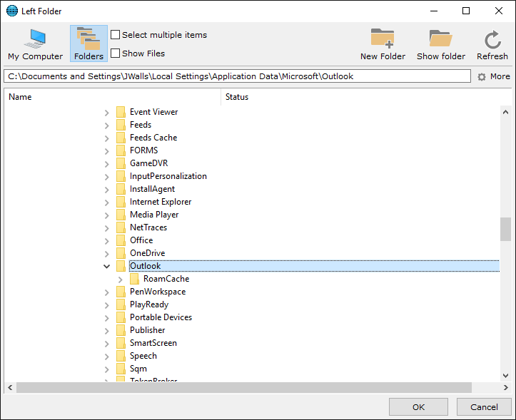Image resolution: width=516 pixels, height=420 pixels.
Task: Click the My Computer icon
Action: click(x=35, y=39)
